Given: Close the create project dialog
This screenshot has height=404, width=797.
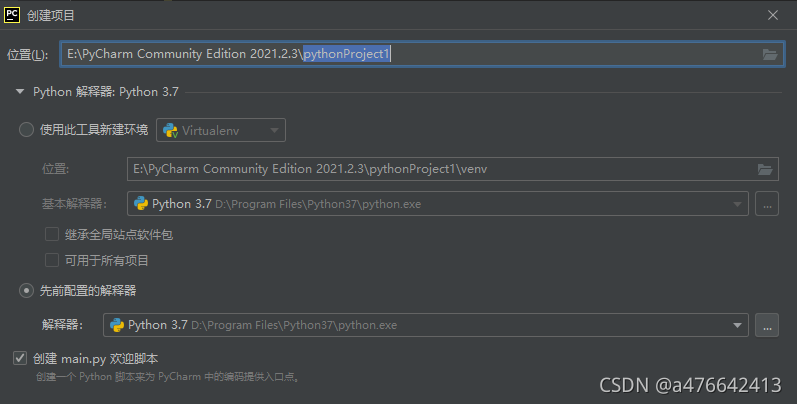Looking at the screenshot, I should (773, 15).
